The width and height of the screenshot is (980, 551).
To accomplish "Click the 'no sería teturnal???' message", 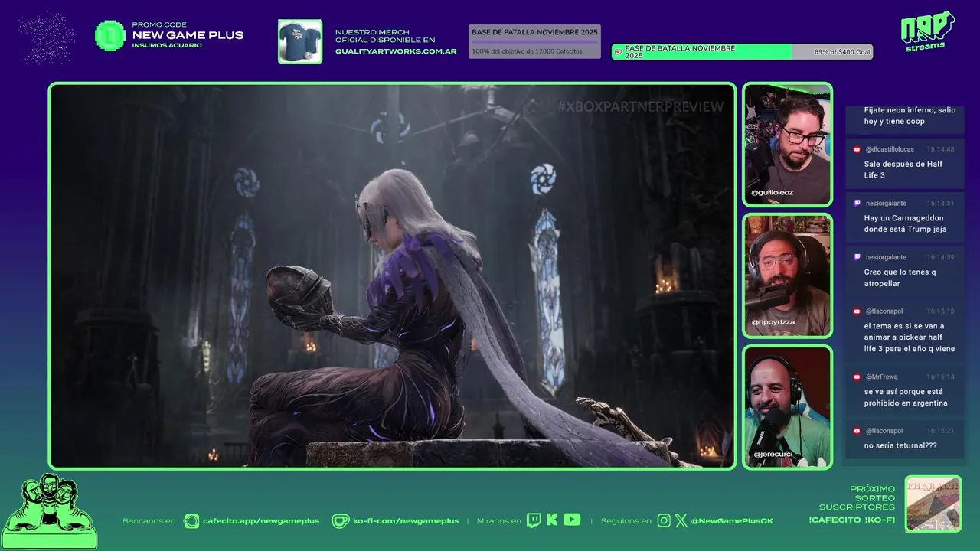I will [x=900, y=445].
